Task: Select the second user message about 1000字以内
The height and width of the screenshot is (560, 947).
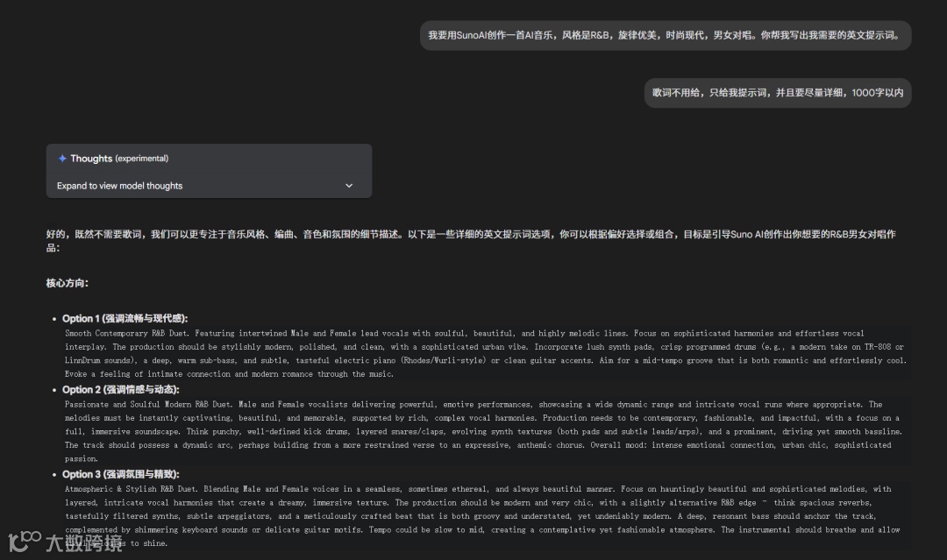Action: pyautogui.click(x=778, y=93)
